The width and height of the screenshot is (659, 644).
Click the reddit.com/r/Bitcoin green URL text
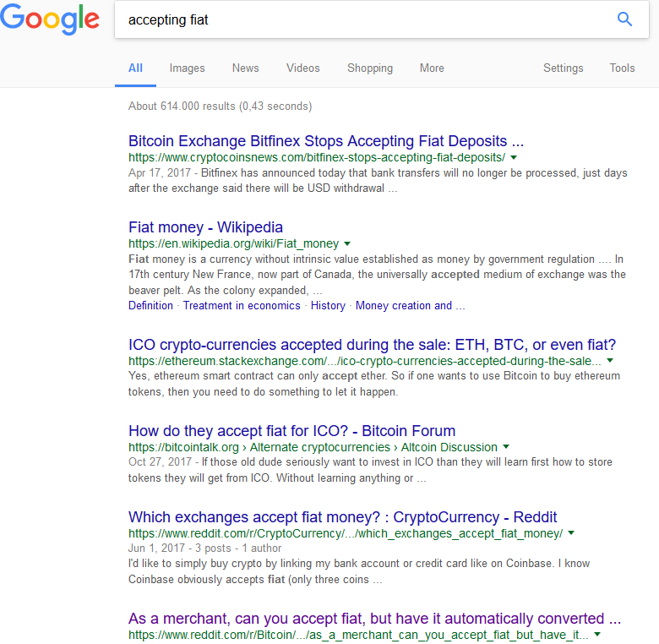click(x=358, y=636)
